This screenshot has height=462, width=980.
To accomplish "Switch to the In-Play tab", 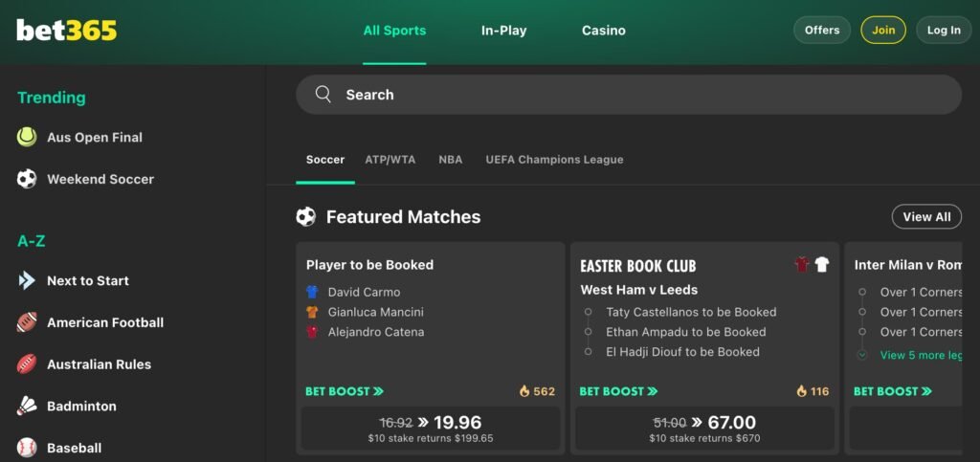I will (x=503, y=31).
